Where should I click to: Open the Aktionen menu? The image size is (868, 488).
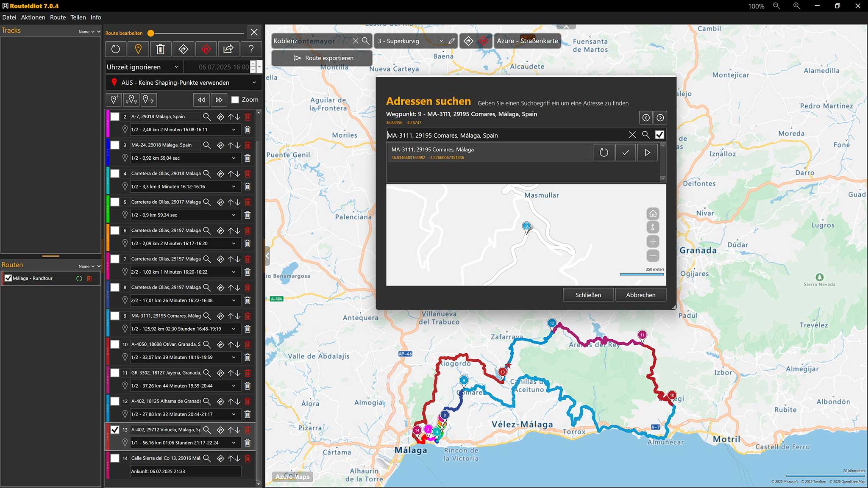pyautogui.click(x=33, y=17)
